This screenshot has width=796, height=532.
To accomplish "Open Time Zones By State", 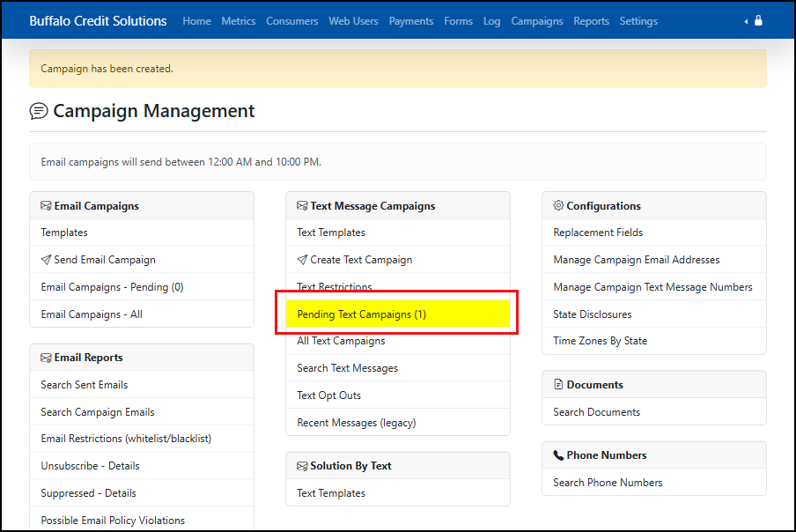I will tap(654, 341).
